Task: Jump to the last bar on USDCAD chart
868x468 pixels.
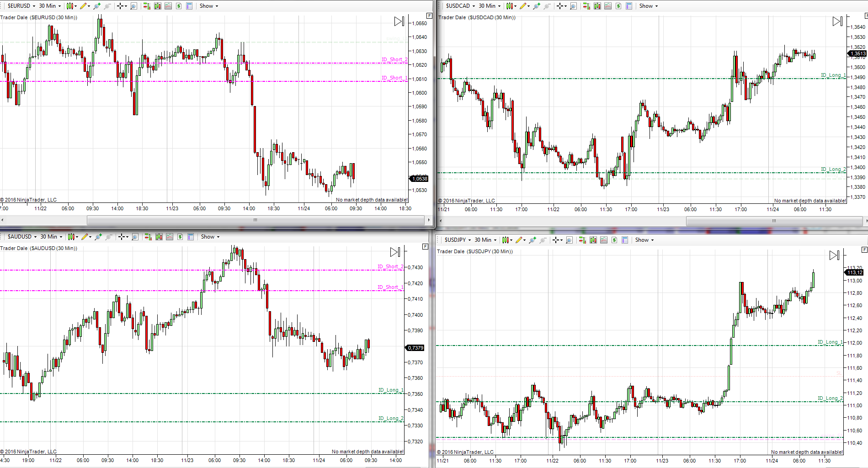Action: (x=837, y=21)
